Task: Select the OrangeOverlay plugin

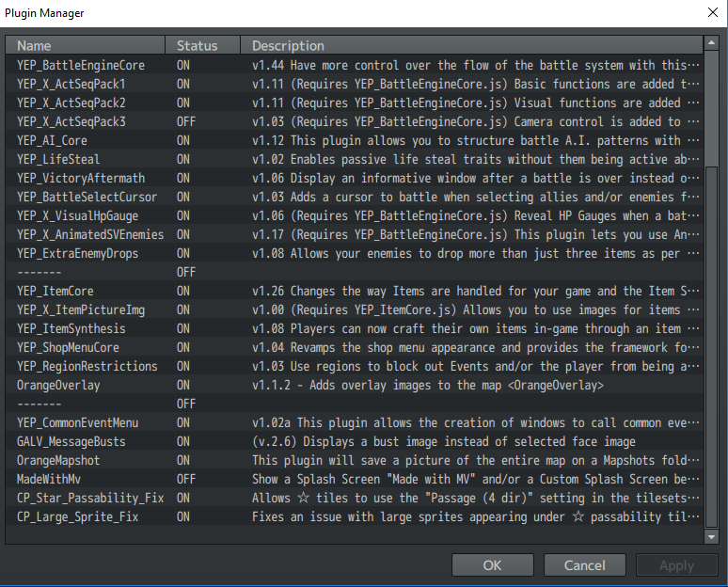Action: pyautogui.click(x=355, y=385)
